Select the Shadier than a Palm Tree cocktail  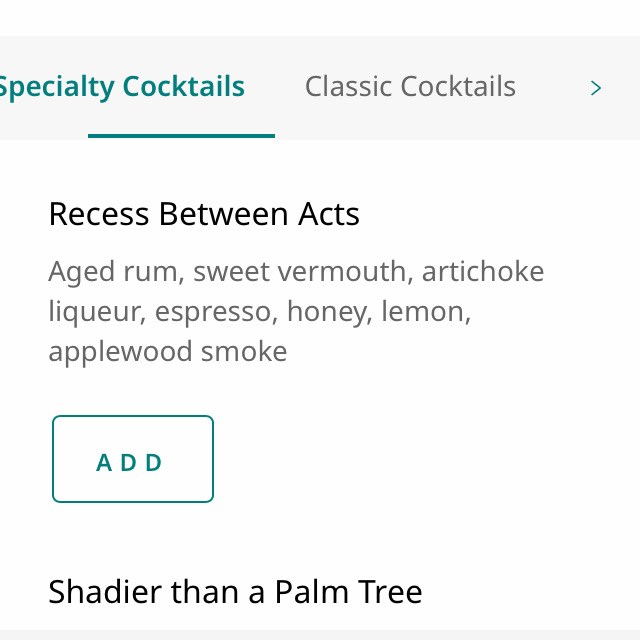[235, 591]
